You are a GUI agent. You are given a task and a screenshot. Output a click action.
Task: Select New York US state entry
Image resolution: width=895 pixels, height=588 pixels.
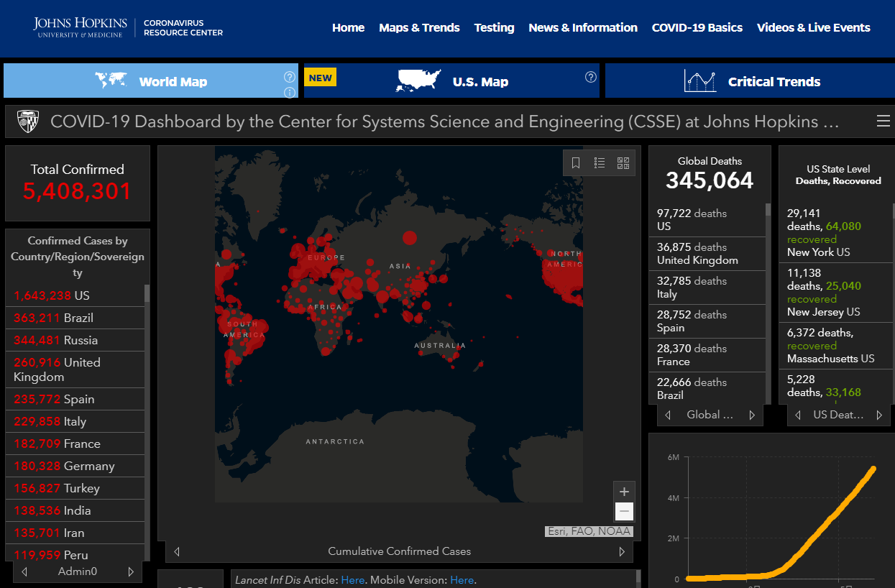836,233
